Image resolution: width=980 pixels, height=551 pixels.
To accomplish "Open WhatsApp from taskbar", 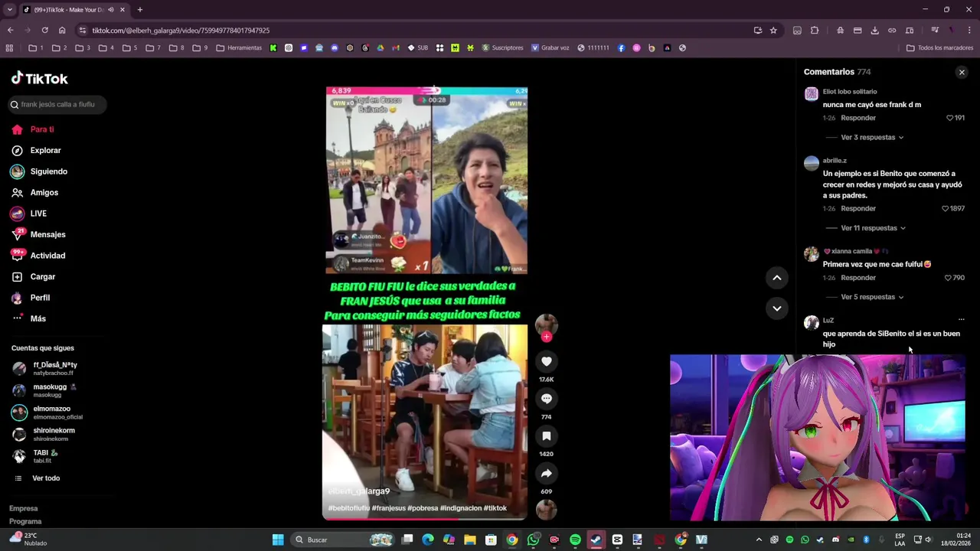I will click(533, 540).
